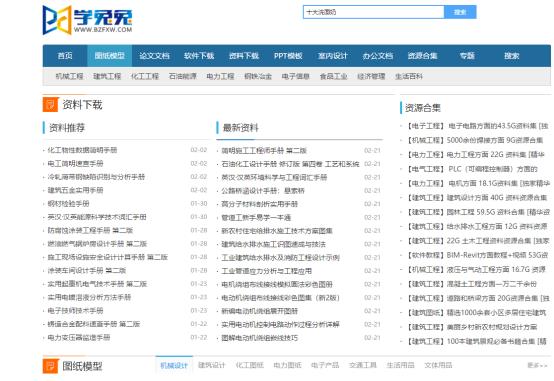Open 【机械工程】液压与气动工程方面 16.7G link
This screenshot has height=381, width=554.
(476, 270)
